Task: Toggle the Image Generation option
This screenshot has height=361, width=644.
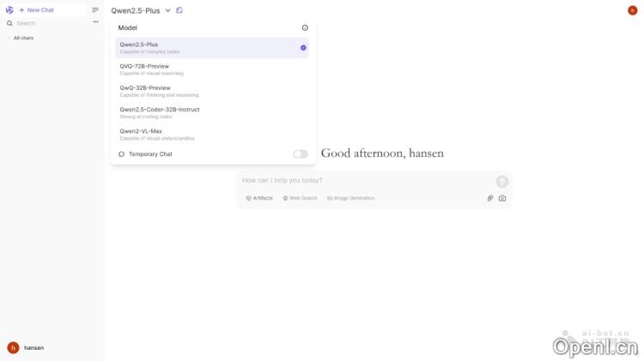Action: tap(351, 198)
